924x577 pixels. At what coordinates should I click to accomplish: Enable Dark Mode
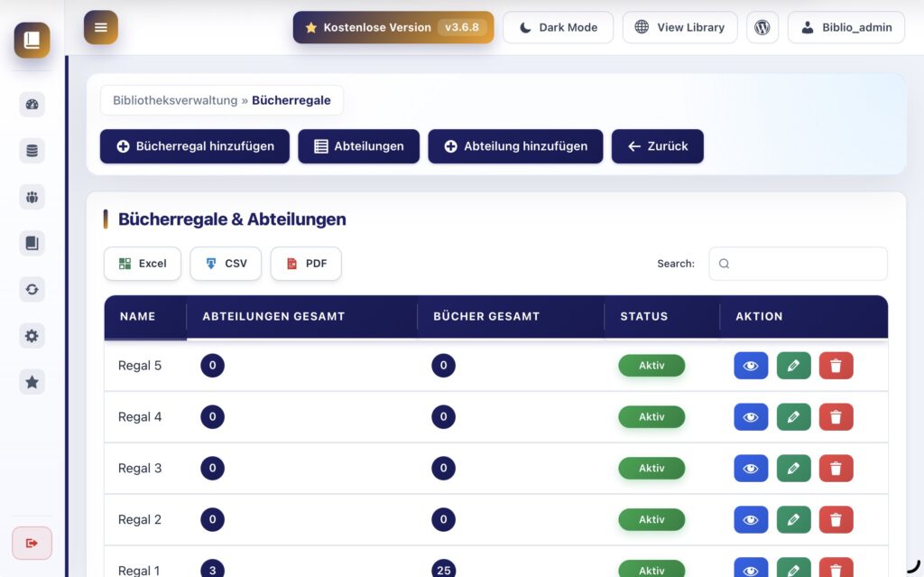558,27
